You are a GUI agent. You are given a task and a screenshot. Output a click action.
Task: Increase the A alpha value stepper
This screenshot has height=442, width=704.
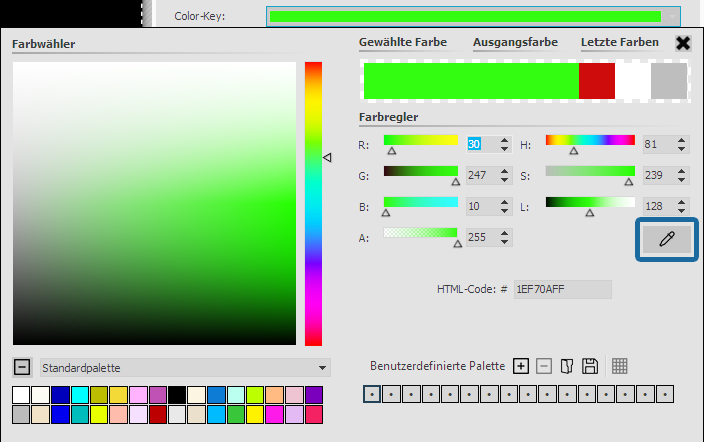505,234
